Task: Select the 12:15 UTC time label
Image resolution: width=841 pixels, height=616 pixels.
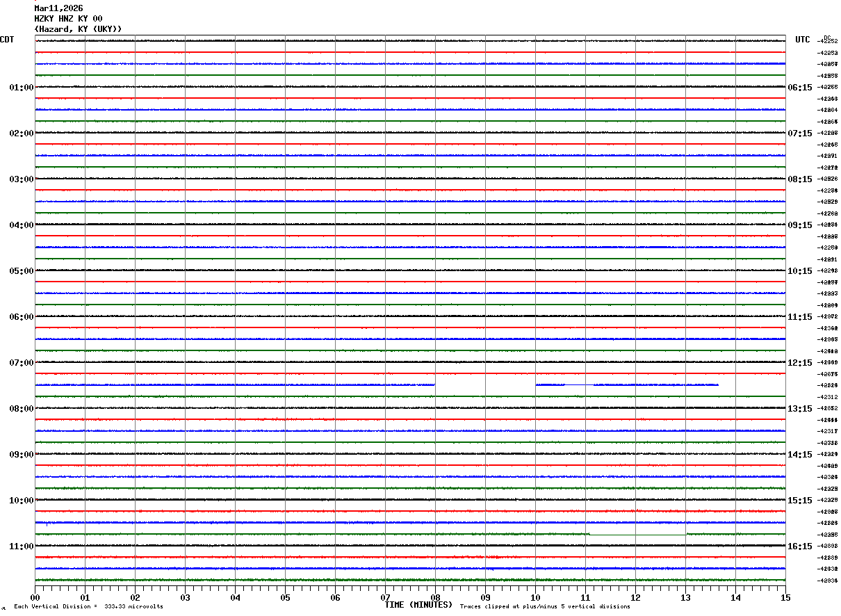Action: click(x=799, y=363)
